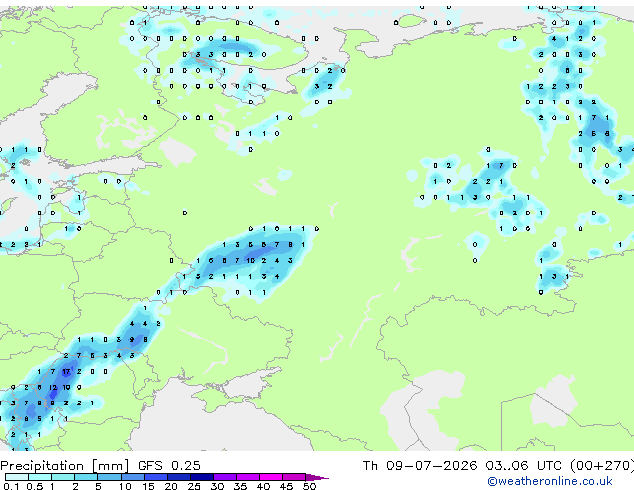Click the '30' legend scale label
The width and height of the screenshot is (634, 490).
[217, 486]
